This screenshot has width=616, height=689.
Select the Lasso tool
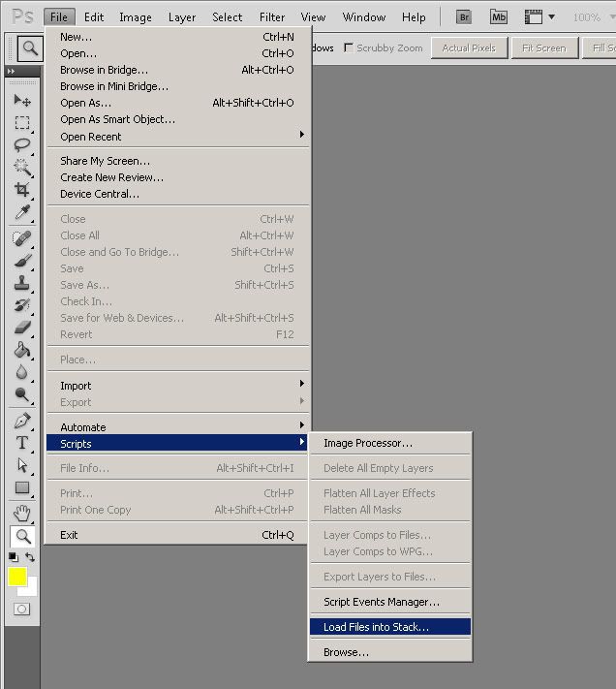22,144
